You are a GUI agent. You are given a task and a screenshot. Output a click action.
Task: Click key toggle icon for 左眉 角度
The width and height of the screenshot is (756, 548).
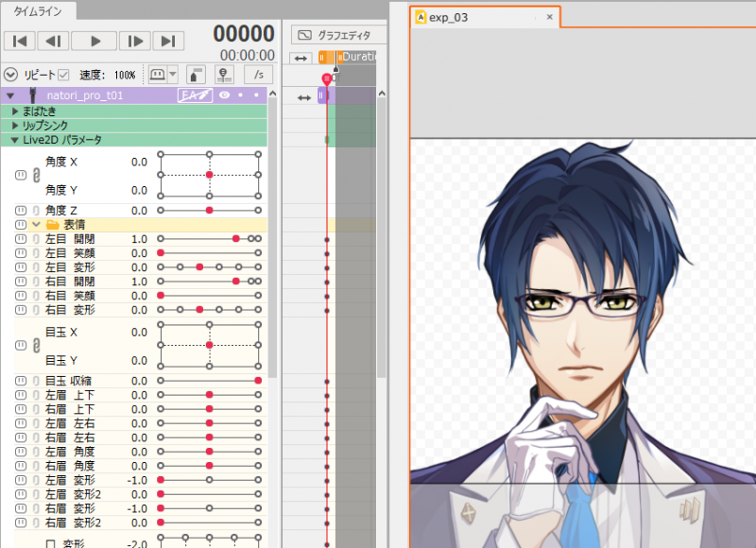coord(20,452)
